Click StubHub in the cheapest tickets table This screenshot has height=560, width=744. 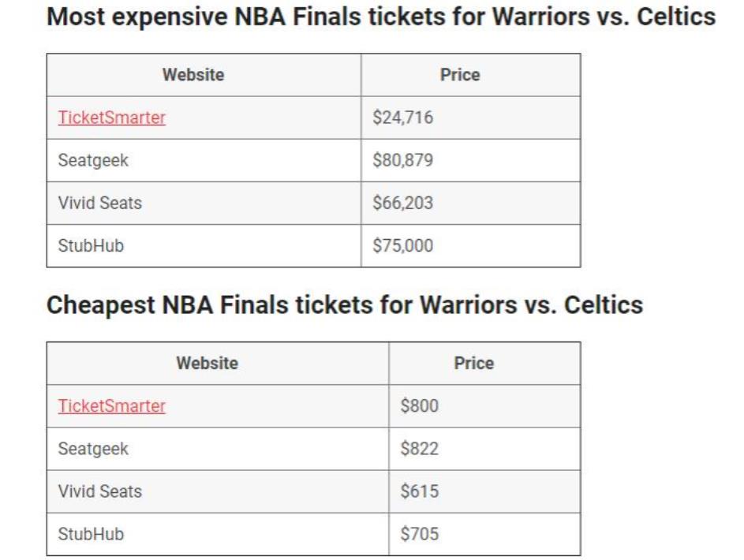pos(91,534)
